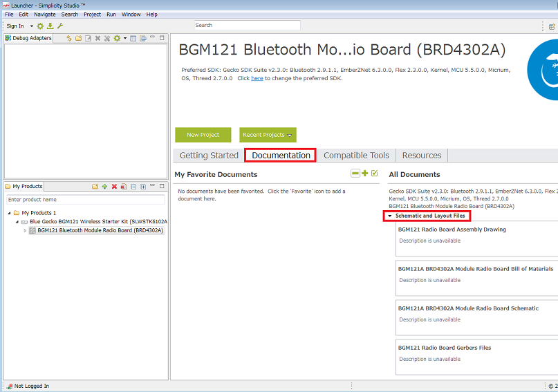Click green gear icon in Debug Adapters toolbar
Viewport: 558px width, 392px height.
click(117, 38)
